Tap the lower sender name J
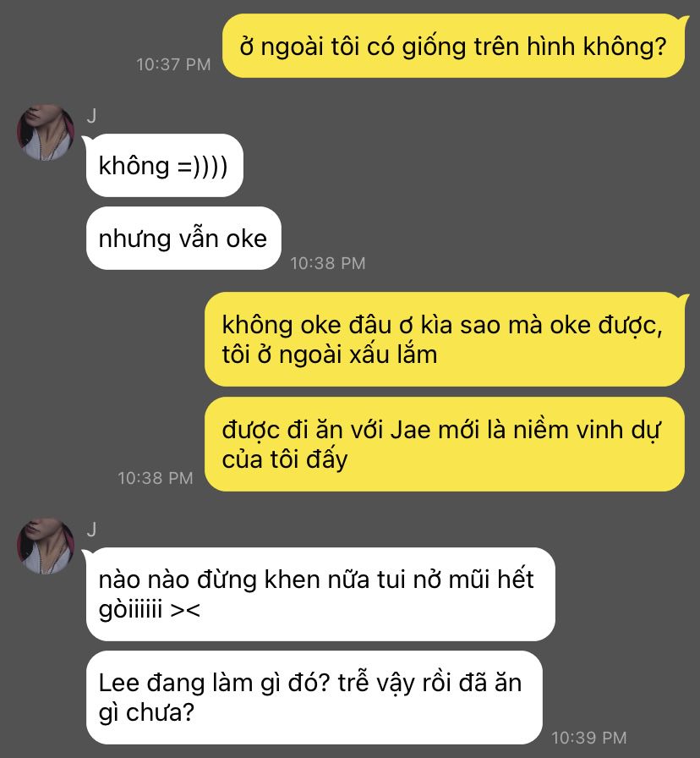 (x=92, y=530)
